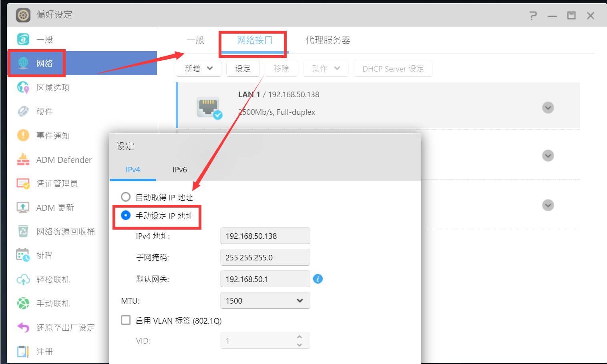This screenshot has width=607, height=364.
Task: Expand the third network interface chevron
Action: pos(548,205)
